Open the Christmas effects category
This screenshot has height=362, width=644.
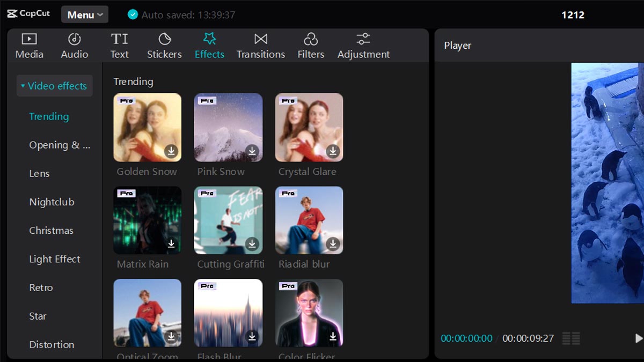(52, 230)
